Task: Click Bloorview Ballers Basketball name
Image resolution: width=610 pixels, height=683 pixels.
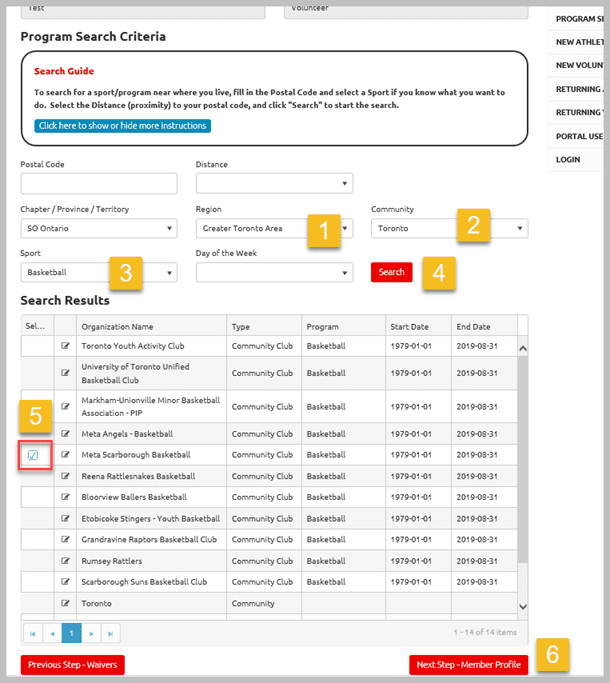Action: point(134,497)
